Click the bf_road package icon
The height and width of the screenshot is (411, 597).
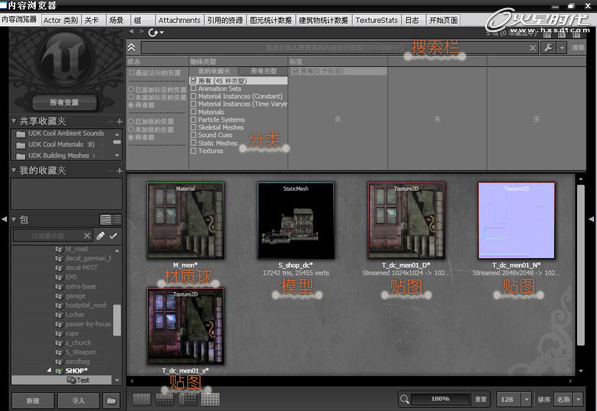59,249
